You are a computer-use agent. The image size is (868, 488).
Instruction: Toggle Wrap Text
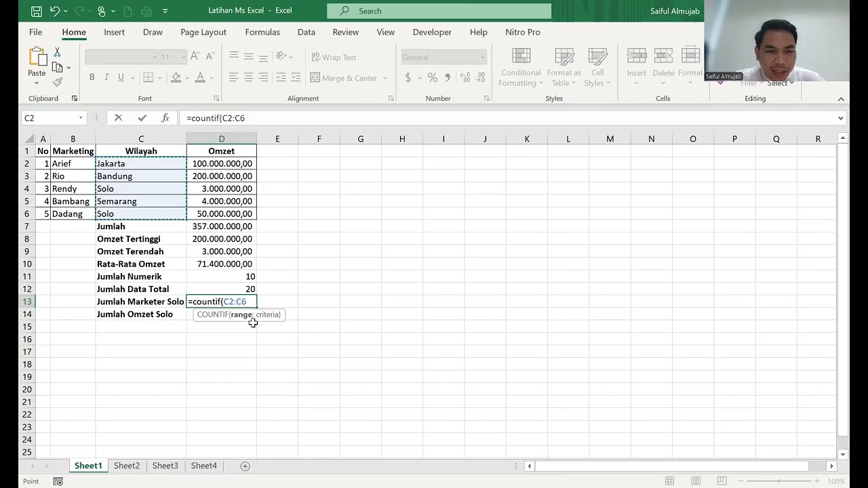334,57
